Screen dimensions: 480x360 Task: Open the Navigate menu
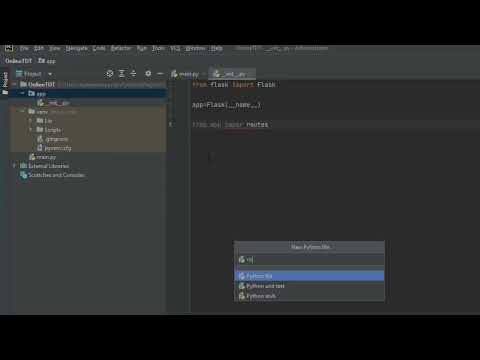[77, 48]
